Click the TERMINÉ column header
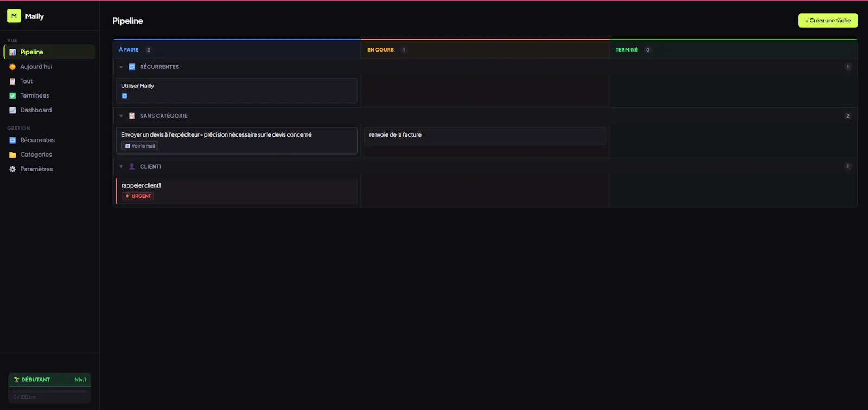868x410 pixels. 733,49
